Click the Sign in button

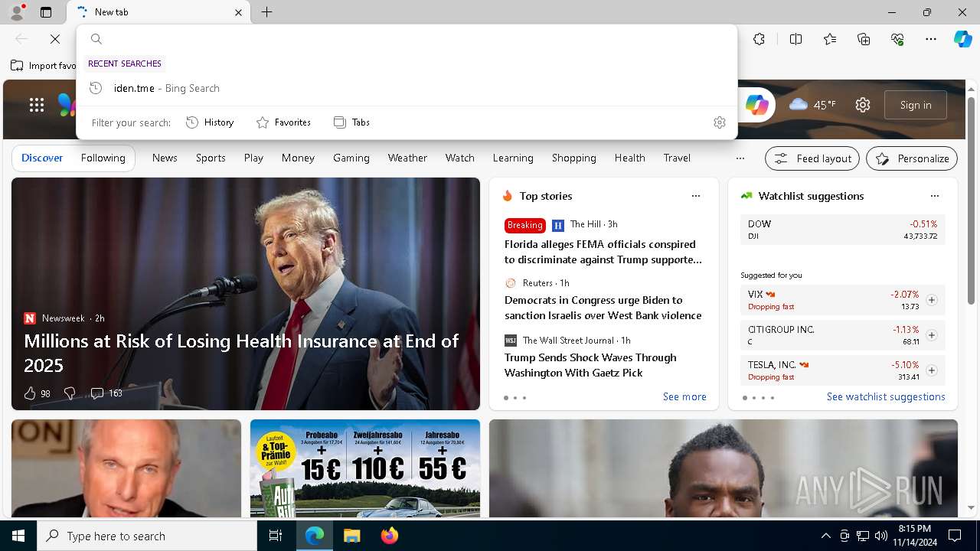tap(916, 105)
